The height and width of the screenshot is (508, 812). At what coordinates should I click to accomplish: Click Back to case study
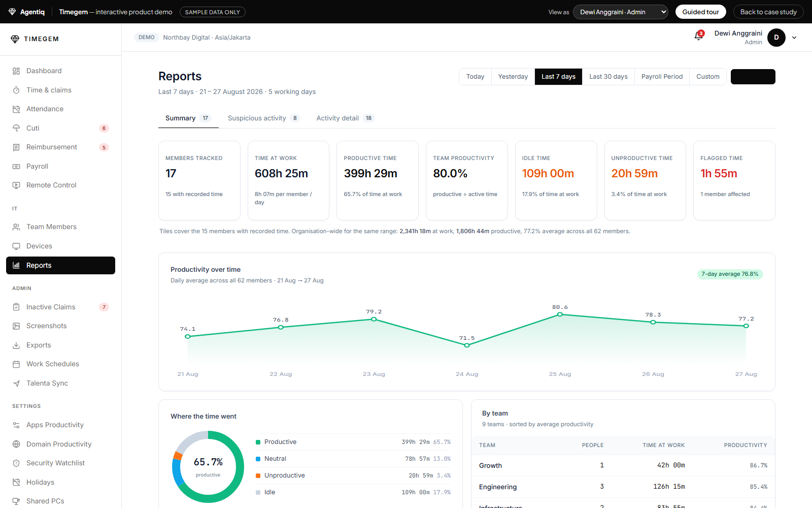coord(768,12)
